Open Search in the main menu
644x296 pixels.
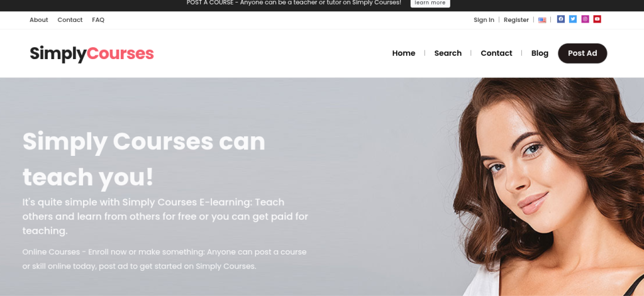(x=448, y=53)
